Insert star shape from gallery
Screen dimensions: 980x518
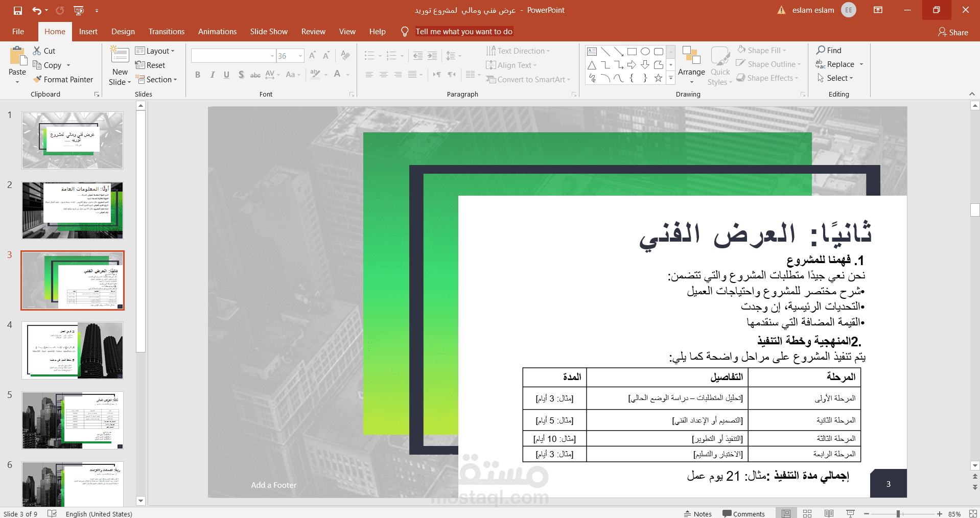click(659, 78)
